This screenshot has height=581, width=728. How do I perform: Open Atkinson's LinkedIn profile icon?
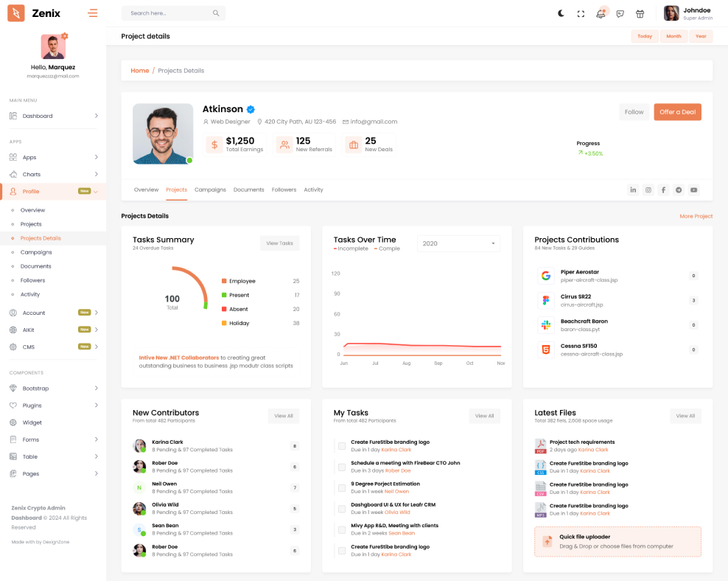[633, 190]
